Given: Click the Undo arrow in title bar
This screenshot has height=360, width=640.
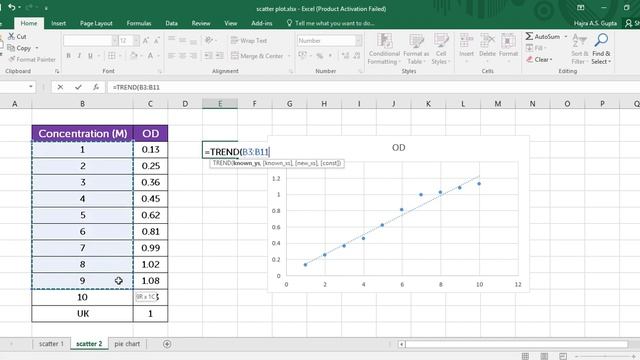Looking at the screenshot, I should (11, 7).
